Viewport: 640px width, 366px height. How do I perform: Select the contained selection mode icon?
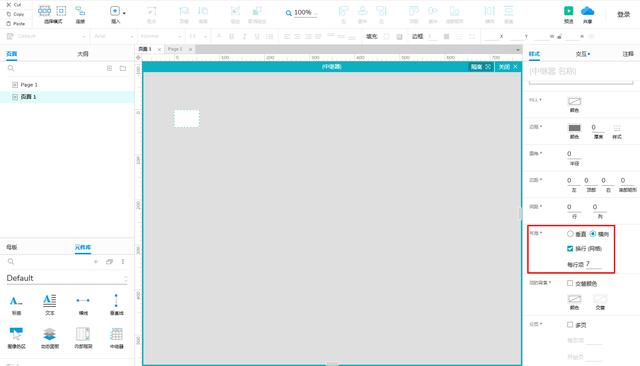click(x=61, y=11)
